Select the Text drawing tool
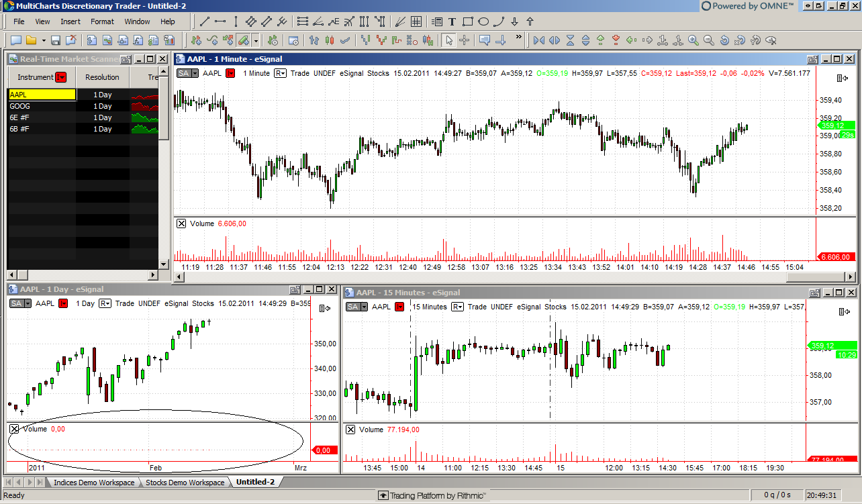Image resolution: width=862 pixels, height=504 pixels. point(452,21)
